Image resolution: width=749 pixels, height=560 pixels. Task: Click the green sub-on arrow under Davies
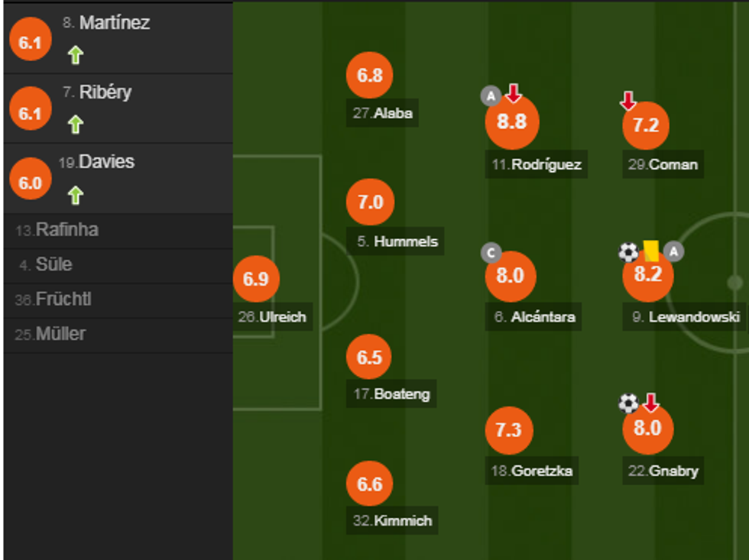click(x=75, y=196)
